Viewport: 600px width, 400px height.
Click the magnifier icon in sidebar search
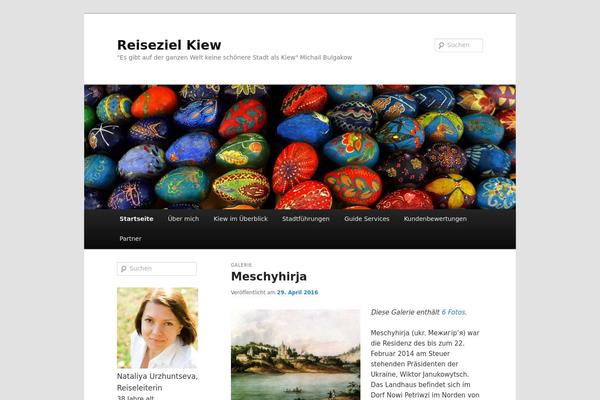[124, 269]
